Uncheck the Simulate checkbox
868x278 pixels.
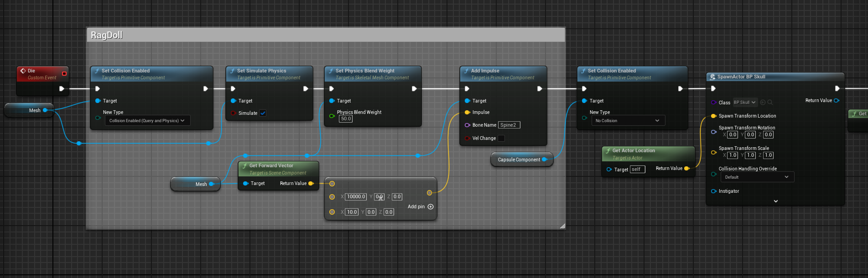(x=263, y=113)
